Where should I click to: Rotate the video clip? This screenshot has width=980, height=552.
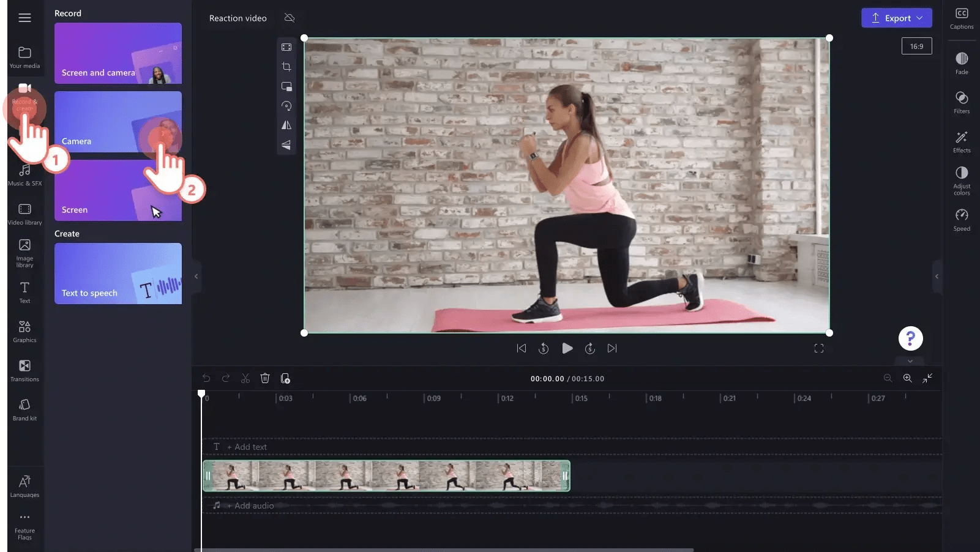click(x=286, y=105)
